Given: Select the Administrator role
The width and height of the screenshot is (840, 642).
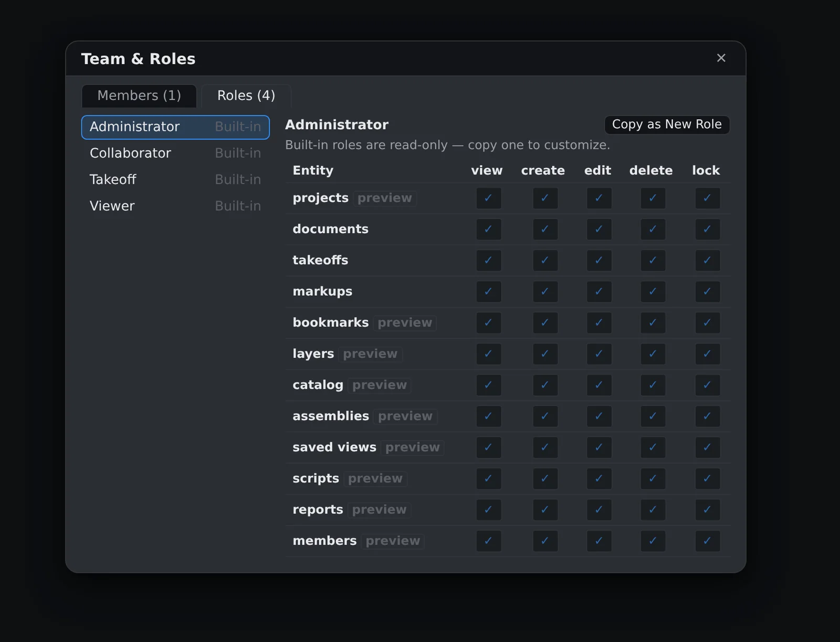Looking at the screenshot, I should (175, 127).
